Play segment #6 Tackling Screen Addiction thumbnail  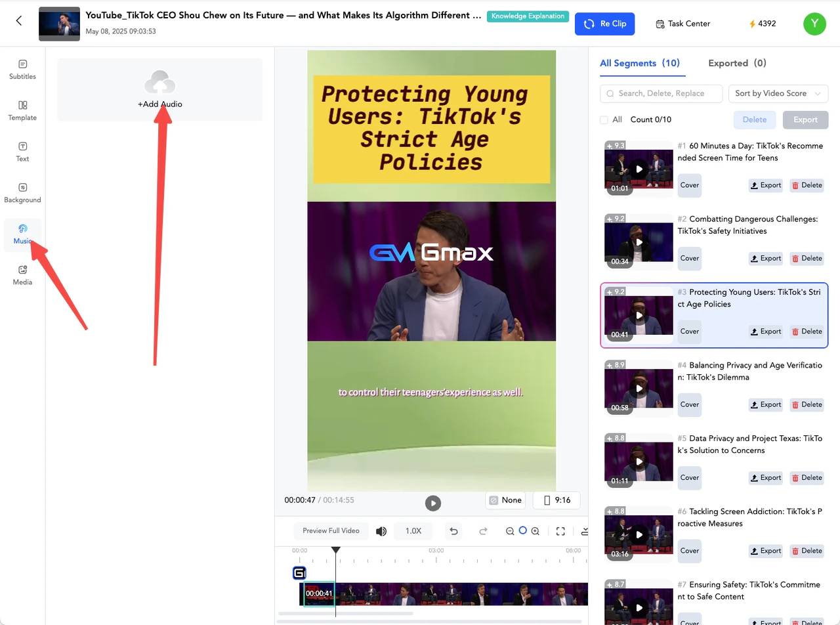639,534
